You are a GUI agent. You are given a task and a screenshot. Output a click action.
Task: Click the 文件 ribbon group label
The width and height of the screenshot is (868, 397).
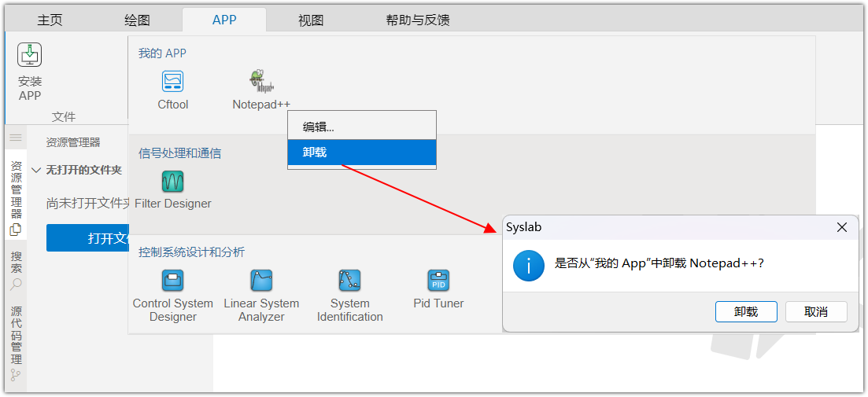tap(64, 116)
